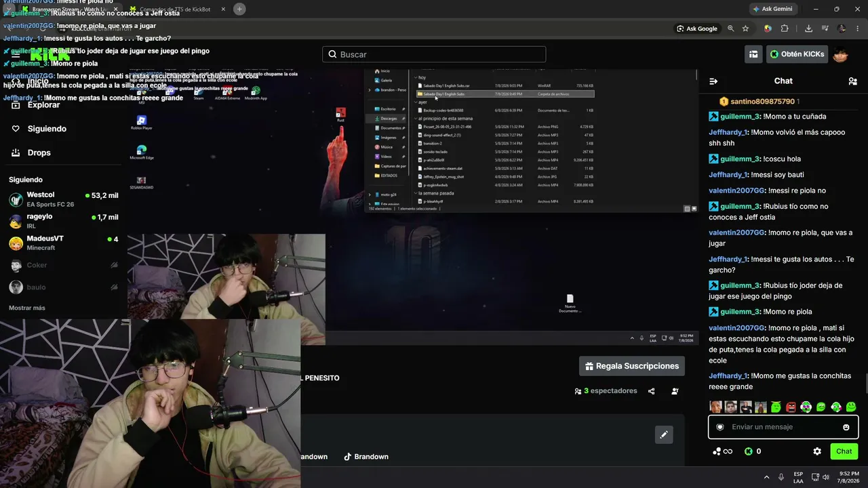Open the emote picker smiley icon

[846, 427]
